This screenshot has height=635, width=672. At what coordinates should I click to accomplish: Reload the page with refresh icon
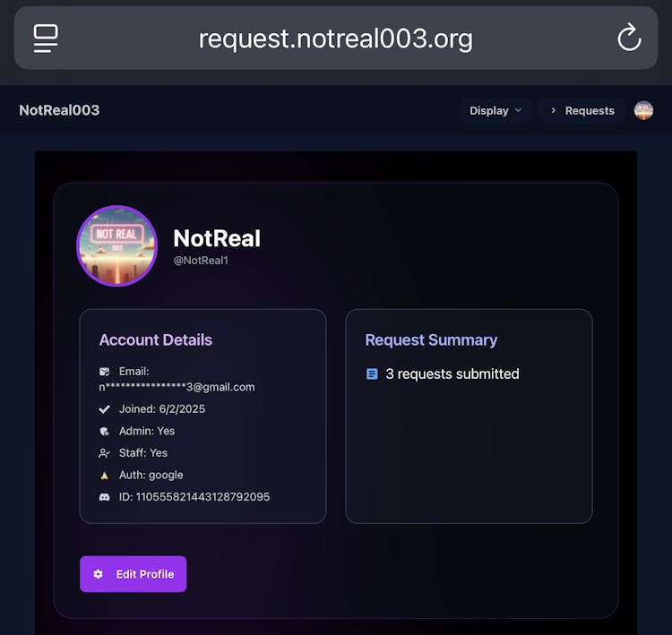pyautogui.click(x=629, y=38)
